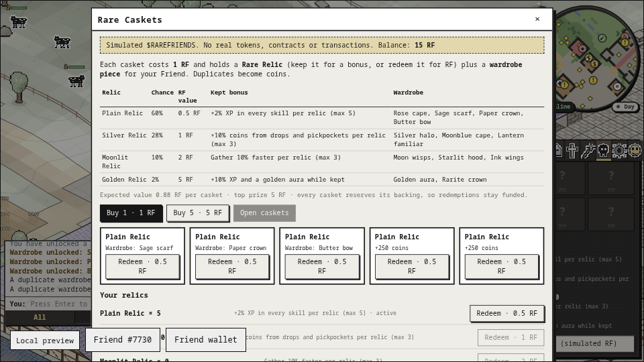Redeem the Paper crown Plain Relic card
Screen dimensions: 644x362
(232, 266)
